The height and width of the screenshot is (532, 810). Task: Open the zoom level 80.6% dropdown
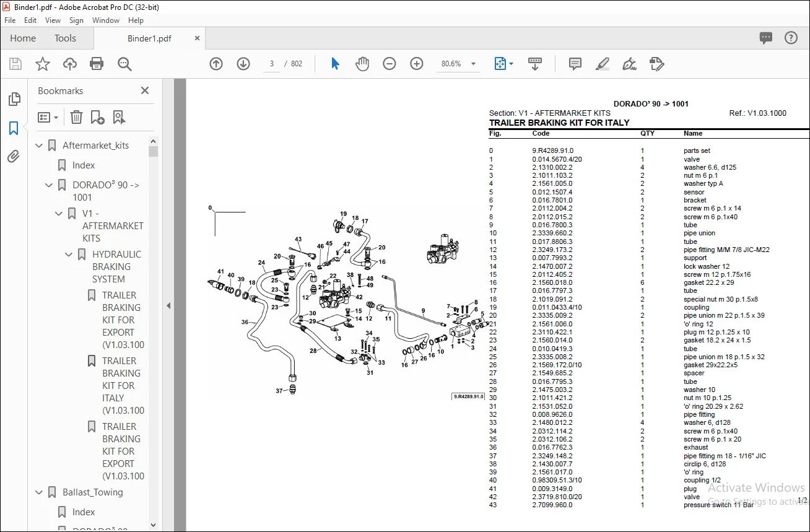click(x=473, y=64)
